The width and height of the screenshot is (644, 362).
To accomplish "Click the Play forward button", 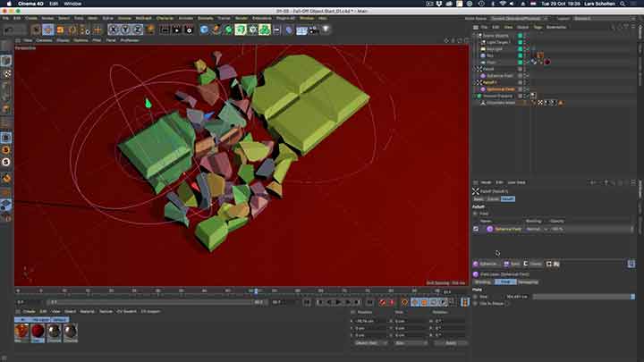I will coord(338,302).
